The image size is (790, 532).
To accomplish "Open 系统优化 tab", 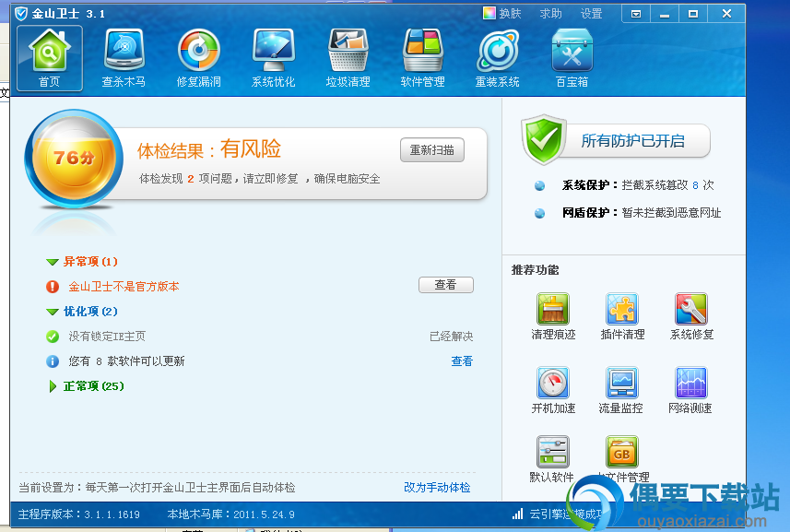I will point(273,58).
